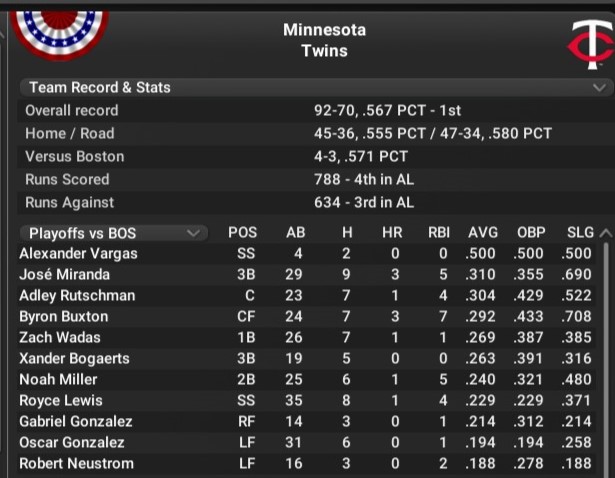Screen dimensions: 615x478
Task: Click the patriotic bunting banner icon
Action: pyautogui.click(x=62, y=30)
